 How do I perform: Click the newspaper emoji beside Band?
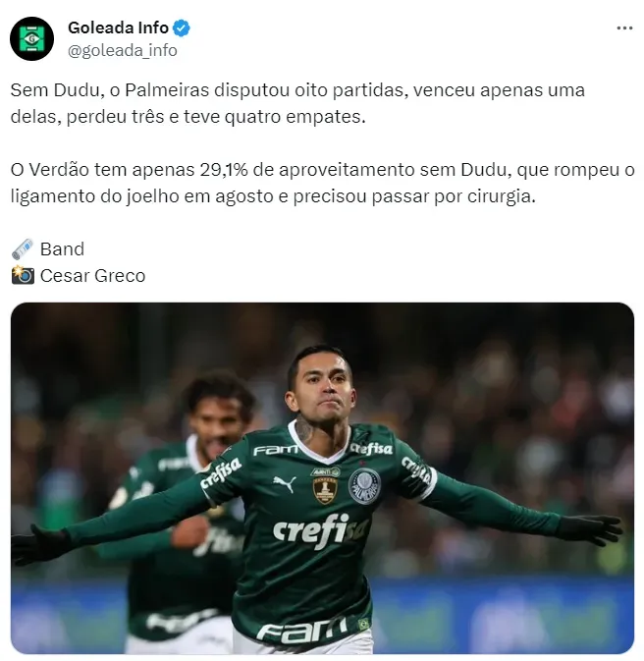23,249
